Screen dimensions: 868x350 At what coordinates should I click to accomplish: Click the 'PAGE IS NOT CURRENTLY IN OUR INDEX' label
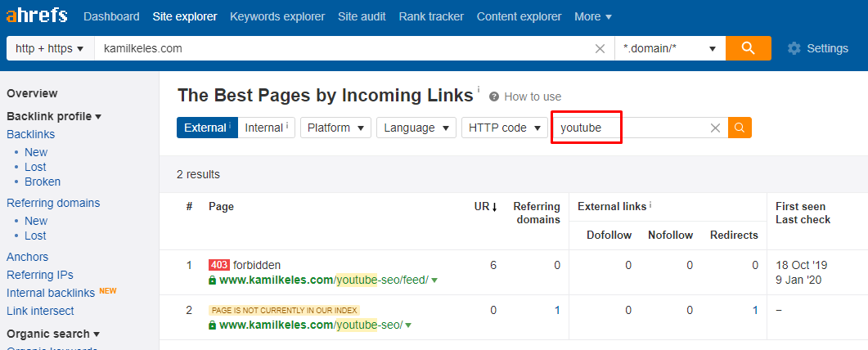285,310
